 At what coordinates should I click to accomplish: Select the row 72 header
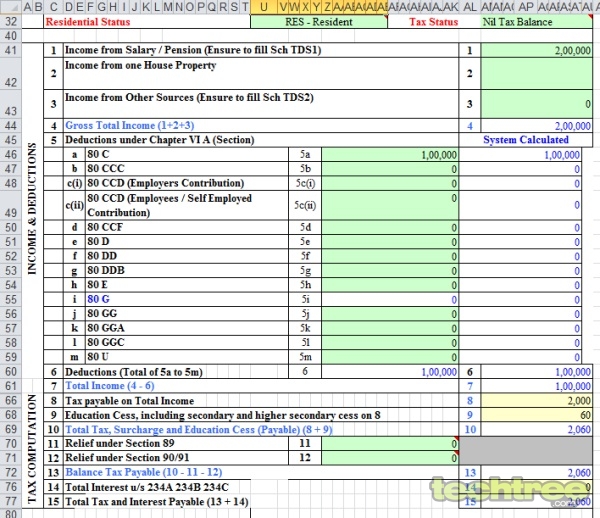click(x=11, y=472)
